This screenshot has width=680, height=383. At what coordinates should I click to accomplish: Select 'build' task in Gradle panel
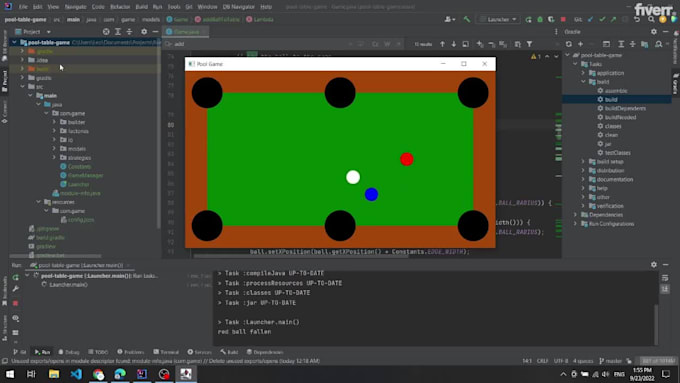(x=611, y=99)
